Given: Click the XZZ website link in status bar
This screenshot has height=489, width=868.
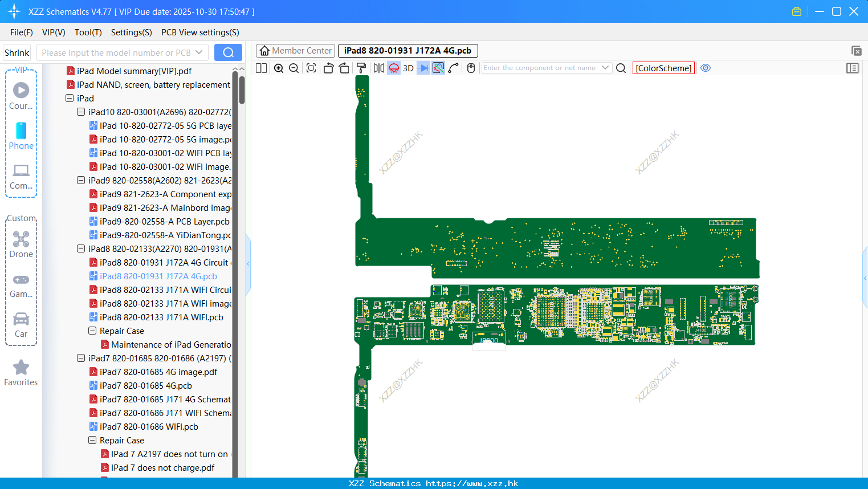Looking at the screenshot, I should click(x=472, y=483).
